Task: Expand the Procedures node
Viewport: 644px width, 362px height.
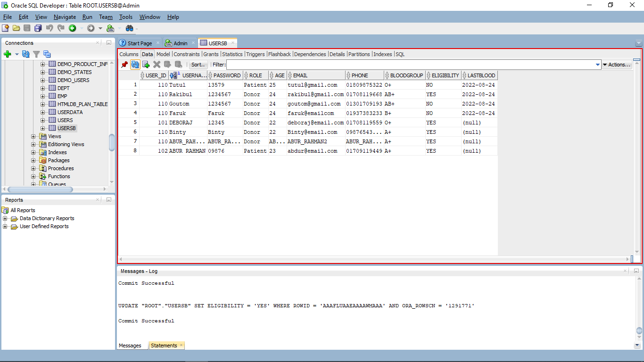Action: pyautogui.click(x=33, y=168)
